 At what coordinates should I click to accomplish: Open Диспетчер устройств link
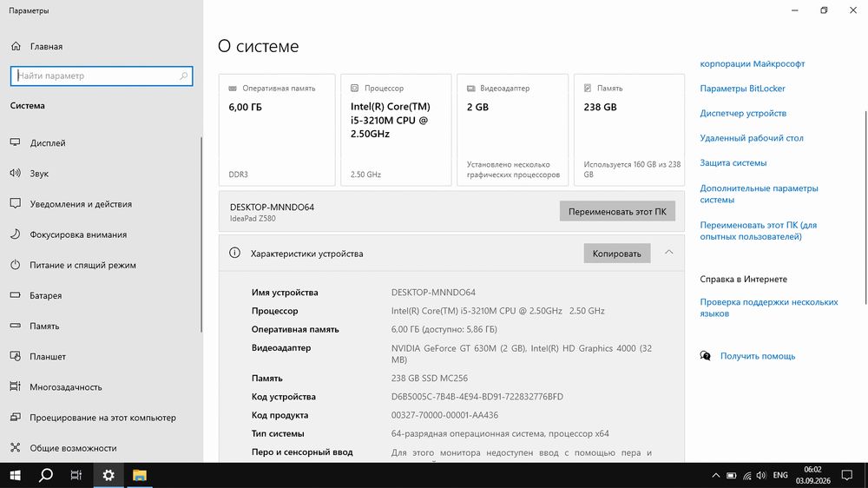point(743,114)
